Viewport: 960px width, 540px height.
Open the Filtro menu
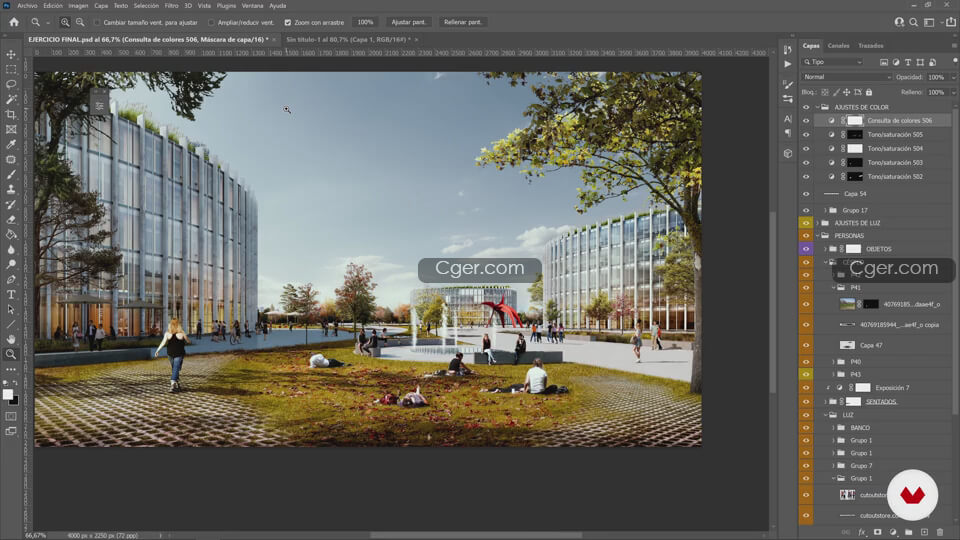coord(171,5)
